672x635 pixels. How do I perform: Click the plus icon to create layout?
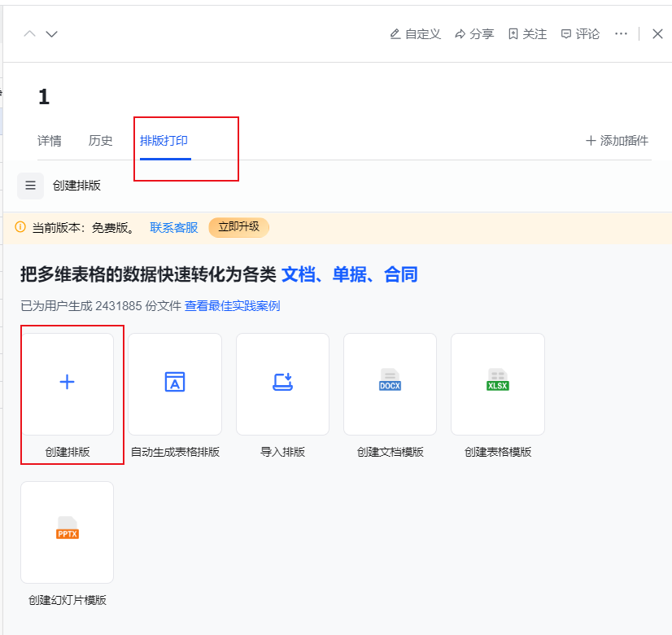68,383
